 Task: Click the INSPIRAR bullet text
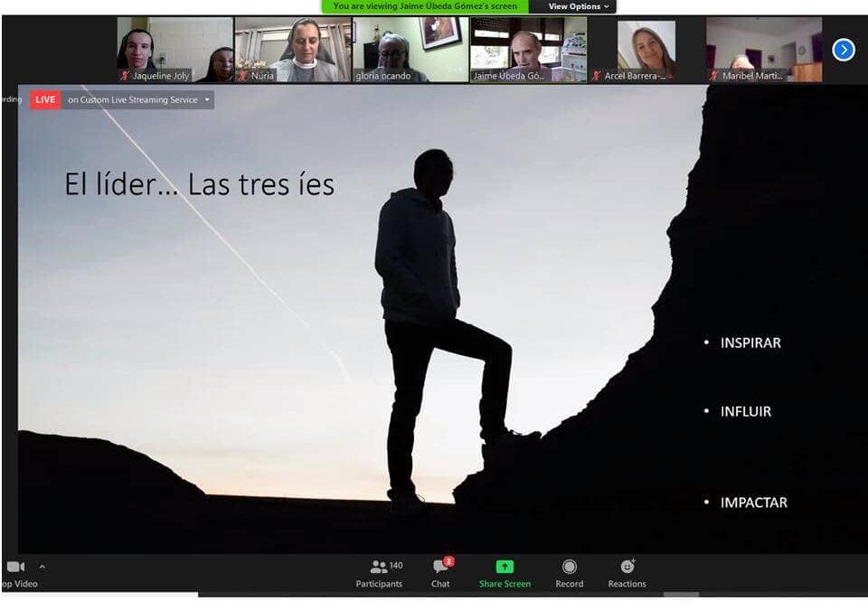(750, 343)
